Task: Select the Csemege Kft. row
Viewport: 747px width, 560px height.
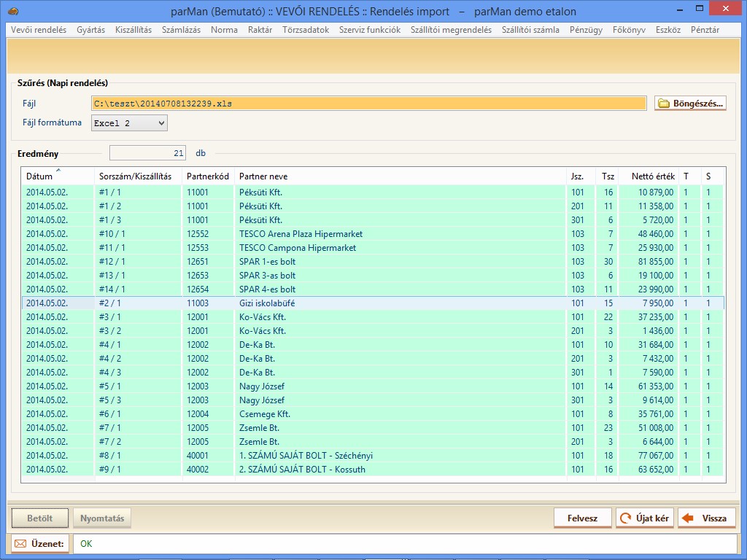Action: (x=373, y=414)
